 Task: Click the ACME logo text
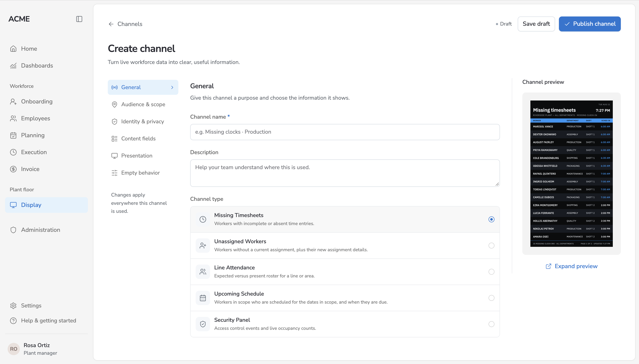(19, 19)
